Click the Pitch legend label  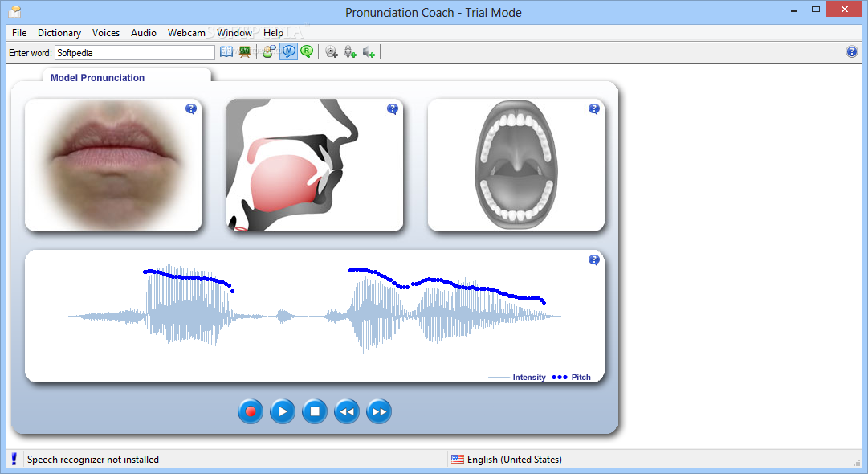coord(581,377)
